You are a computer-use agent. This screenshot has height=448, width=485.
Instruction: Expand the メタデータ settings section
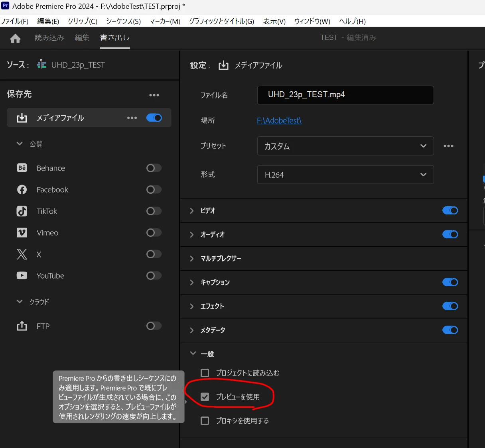point(192,330)
